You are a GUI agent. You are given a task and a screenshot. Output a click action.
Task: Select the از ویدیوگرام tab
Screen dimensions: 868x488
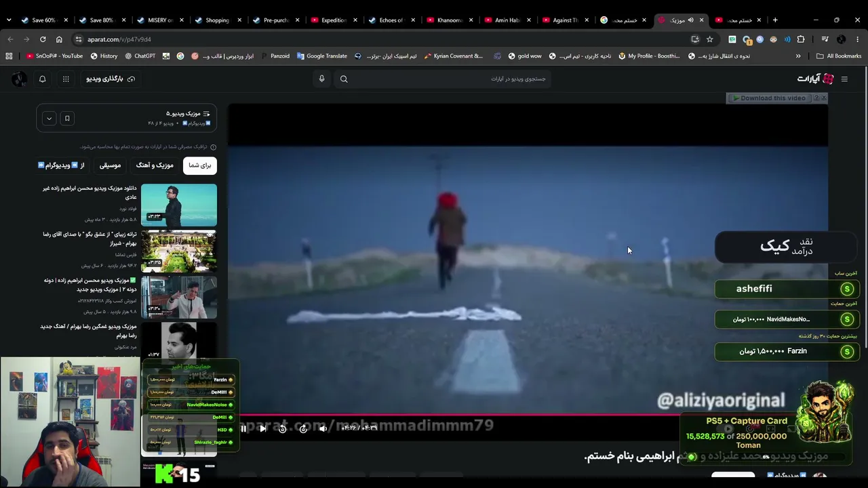[61, 165]
